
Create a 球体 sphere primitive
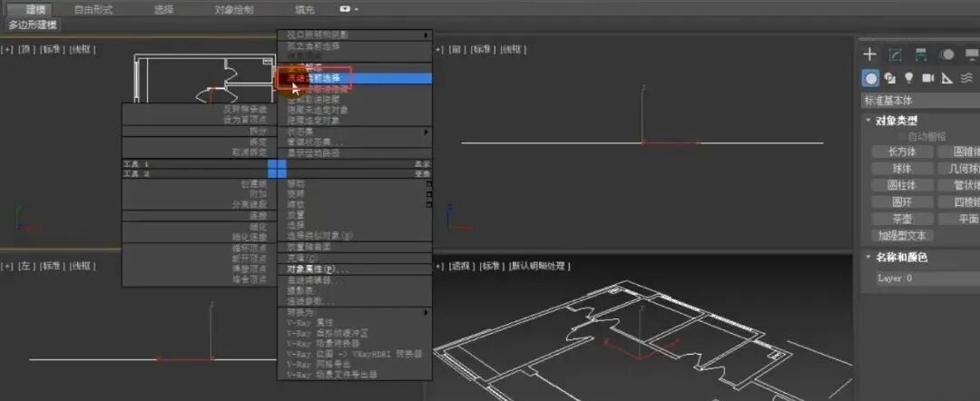click(902, 169)
